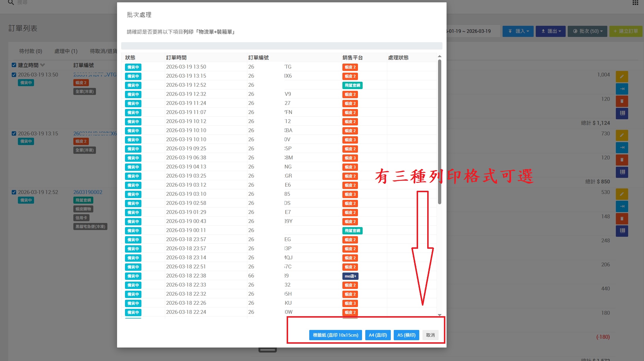Open order link 2603190002
The height and width of the screenshot is (361, 644).
(x=88, y=192)
